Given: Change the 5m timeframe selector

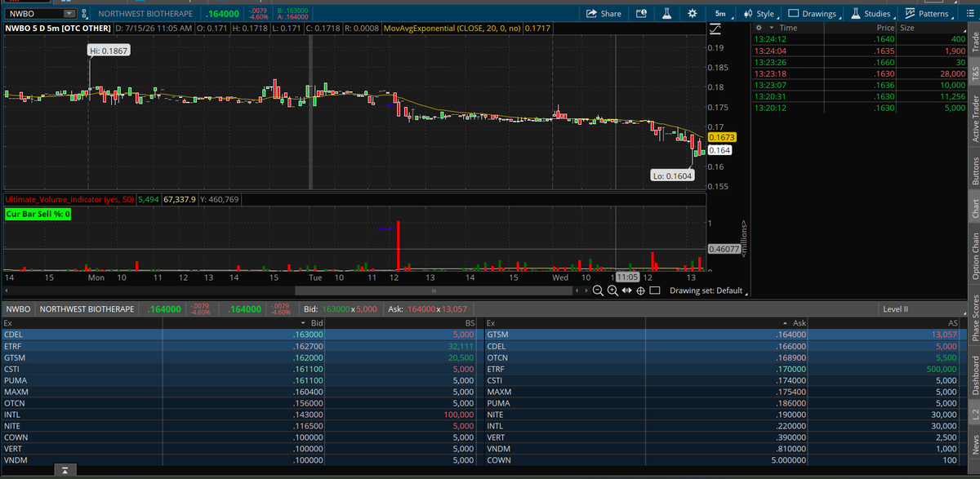Looking at the screenshot, I should pos(721,14).
